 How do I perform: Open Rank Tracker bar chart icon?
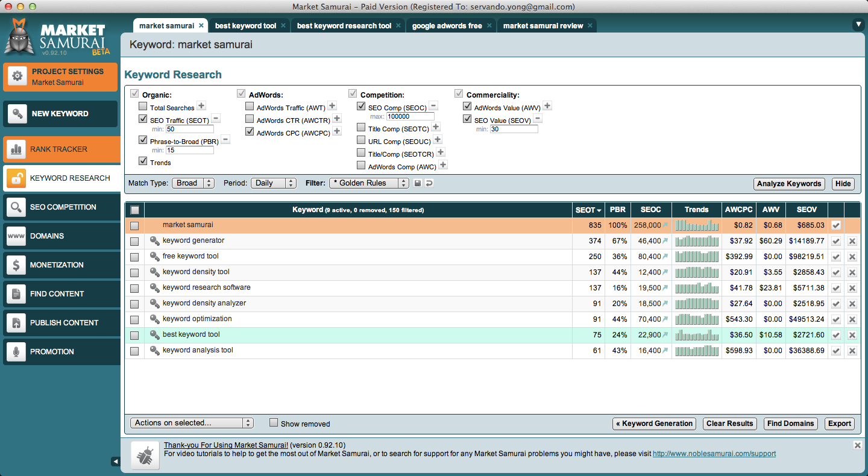click(x=16, y=149)
